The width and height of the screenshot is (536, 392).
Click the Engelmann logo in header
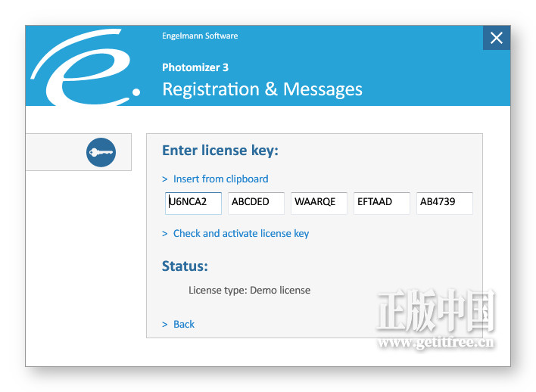pyautogui.click(x=86, y=67)
